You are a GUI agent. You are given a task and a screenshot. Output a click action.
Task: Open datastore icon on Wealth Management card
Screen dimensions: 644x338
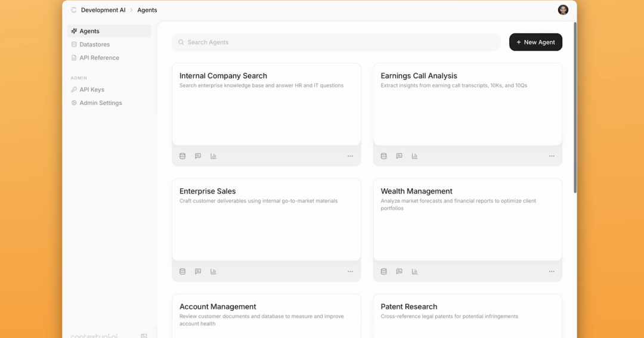[x=383, y=271]
